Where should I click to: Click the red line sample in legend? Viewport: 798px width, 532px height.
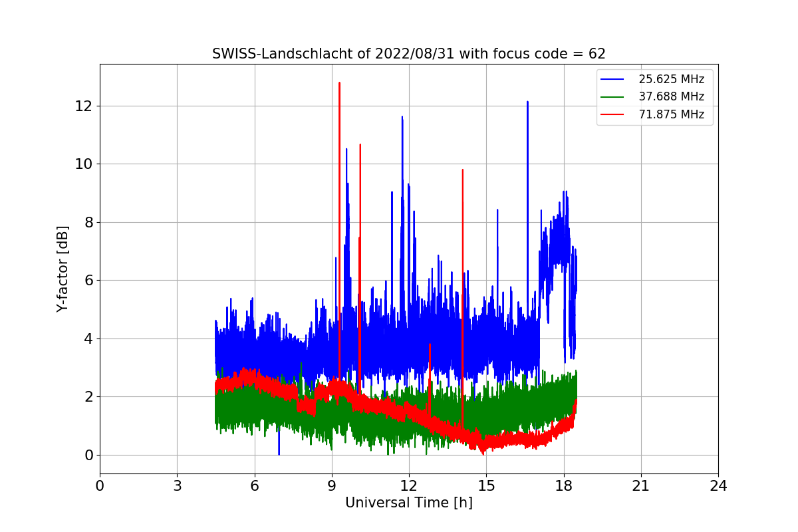(x=612, y=114)
